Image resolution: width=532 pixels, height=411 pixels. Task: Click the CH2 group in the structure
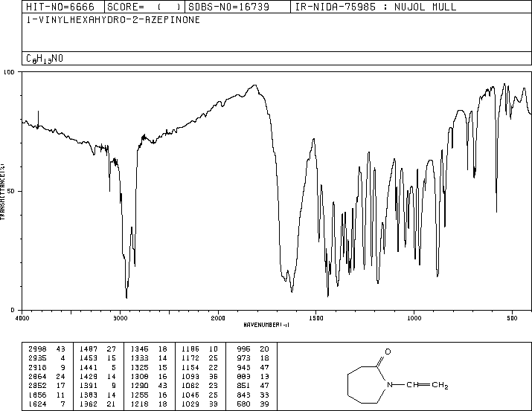point(440,385)
